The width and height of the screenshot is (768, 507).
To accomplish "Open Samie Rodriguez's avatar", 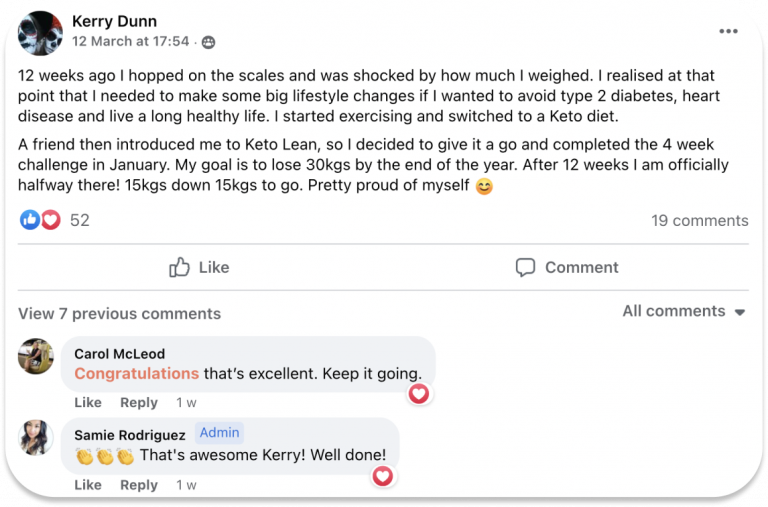I will click(36, 437).
